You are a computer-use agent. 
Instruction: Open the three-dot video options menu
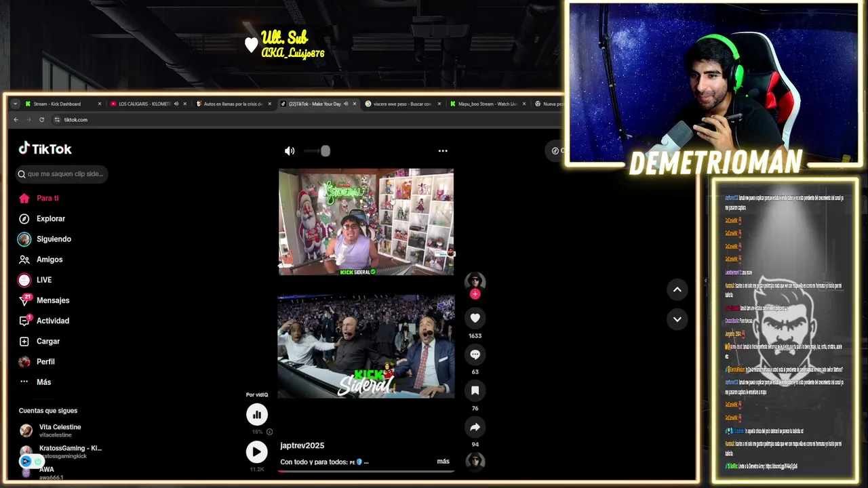(x=443, y=150)
